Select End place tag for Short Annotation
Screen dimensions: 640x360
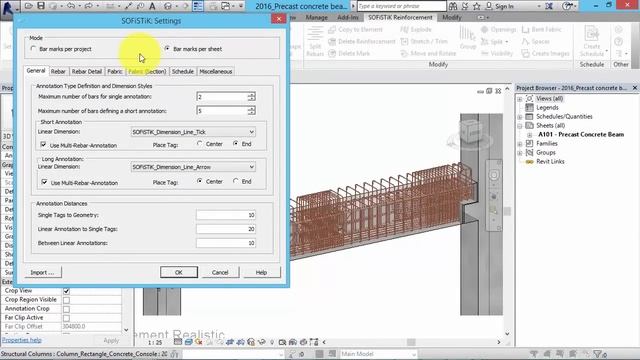[236, 144]
